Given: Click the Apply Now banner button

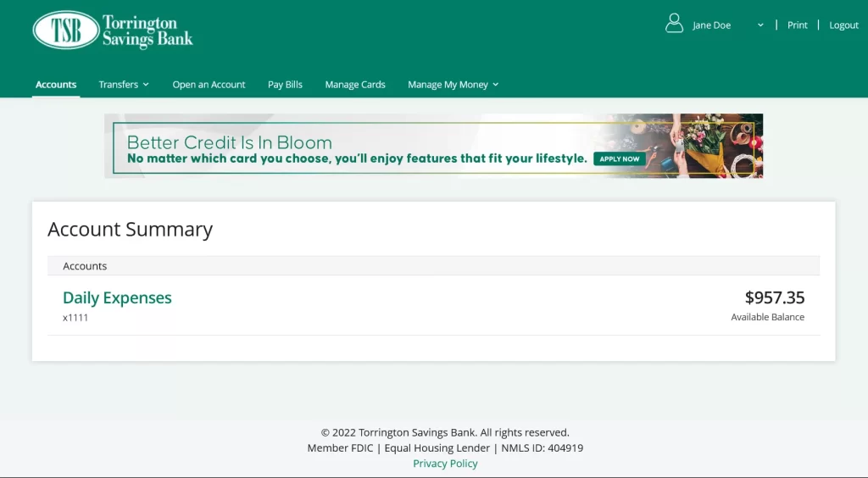Looking at the screenshot, I should (x=620, y=158).
